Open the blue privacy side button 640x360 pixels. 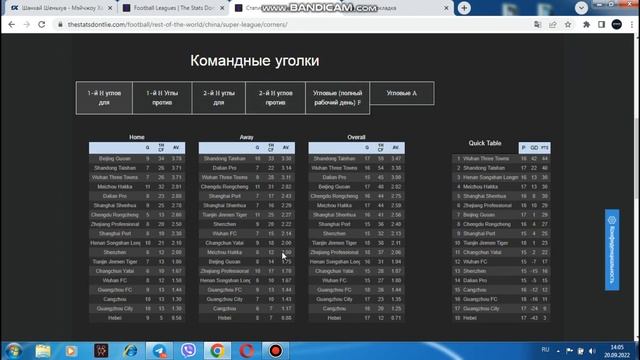[x=612, y=250]
